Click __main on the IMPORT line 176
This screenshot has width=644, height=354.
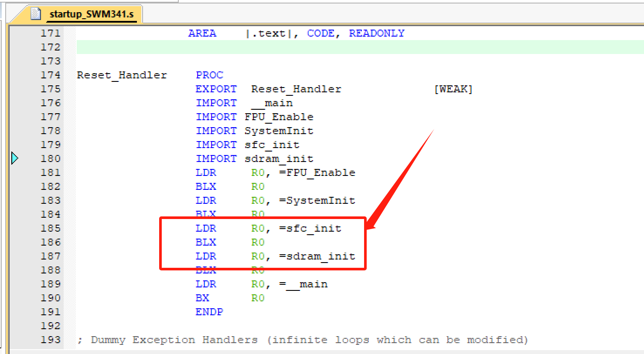pyautogui.click(x=272, y=103)
